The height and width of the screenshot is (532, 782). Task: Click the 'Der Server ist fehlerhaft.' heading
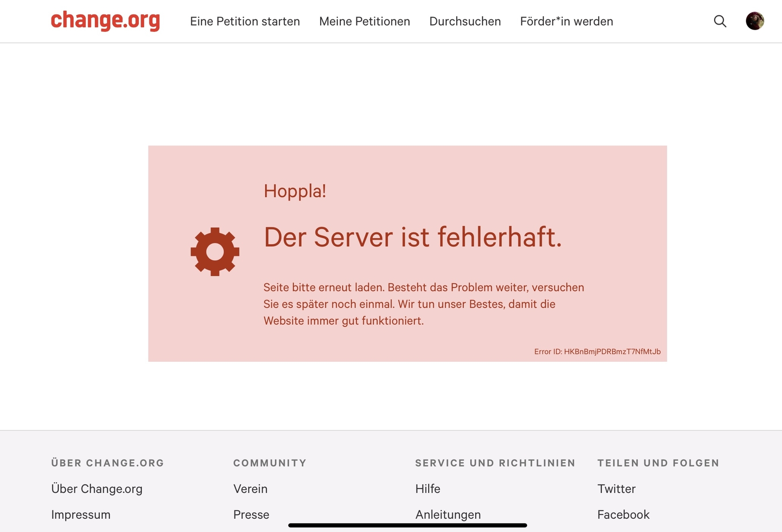tap(412, 237)
